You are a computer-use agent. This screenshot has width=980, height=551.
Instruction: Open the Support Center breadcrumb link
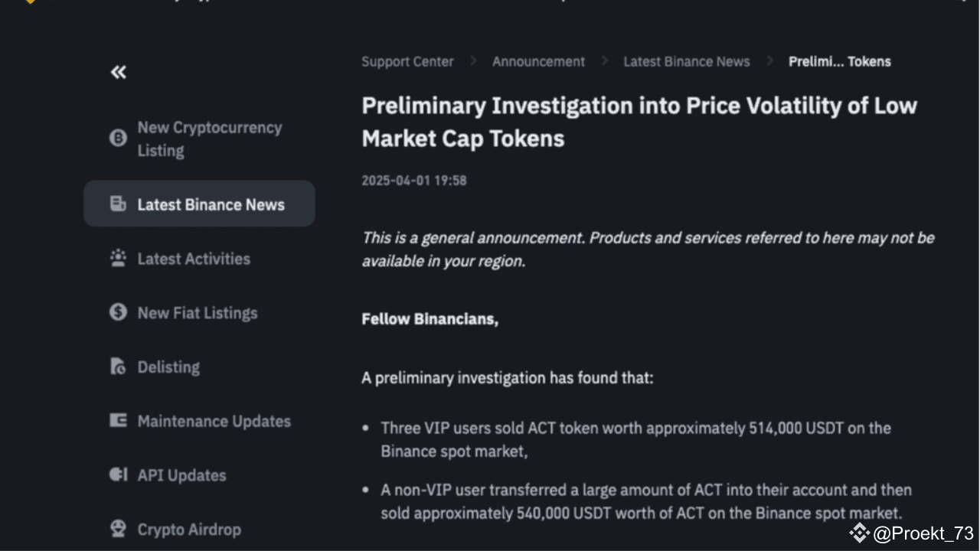[x=407, y=61]
